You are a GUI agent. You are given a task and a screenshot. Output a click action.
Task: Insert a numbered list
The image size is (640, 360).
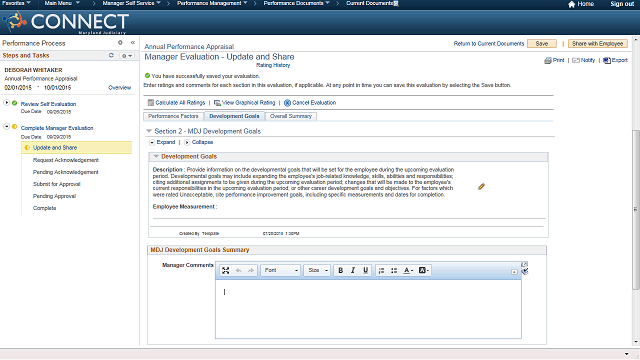(x=381, y=270)
